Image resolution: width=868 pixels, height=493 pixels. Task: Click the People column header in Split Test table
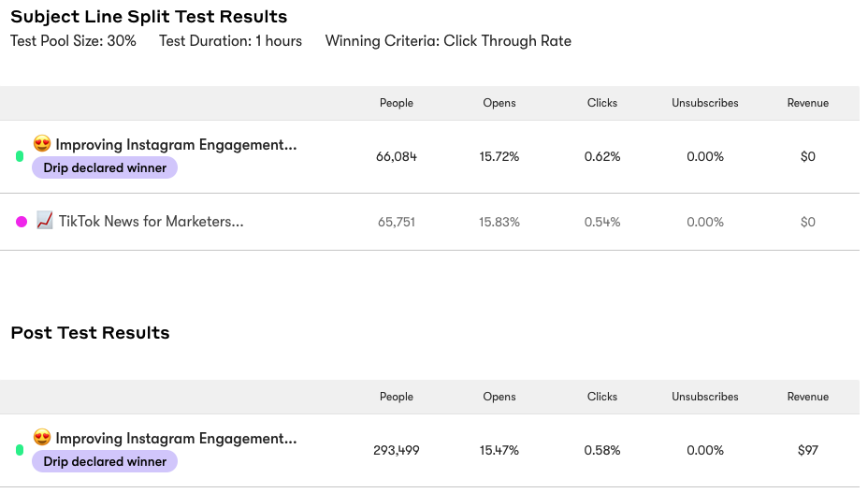pyautogui.click(x=397, y=103)
